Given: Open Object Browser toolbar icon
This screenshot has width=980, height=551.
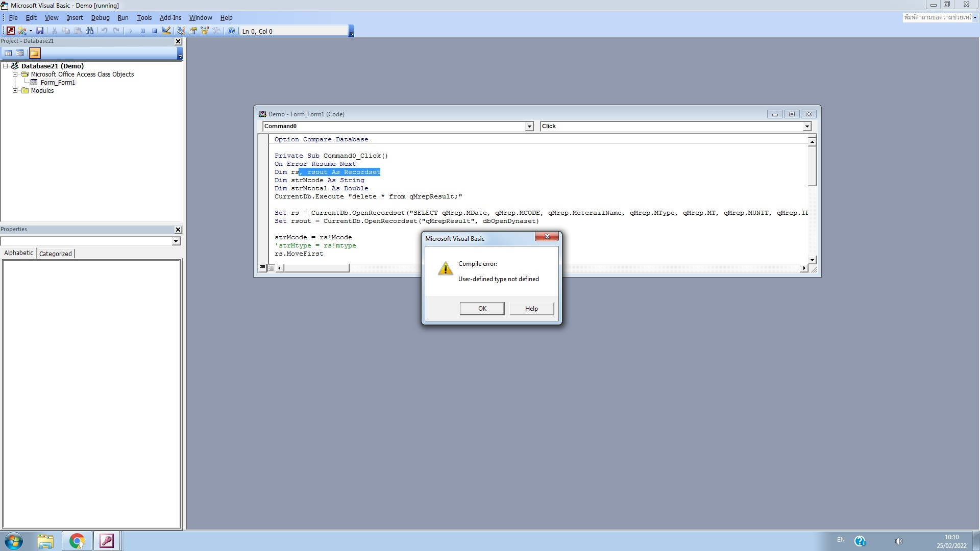Looking at the screenshot, I should [x=205, y=31].
